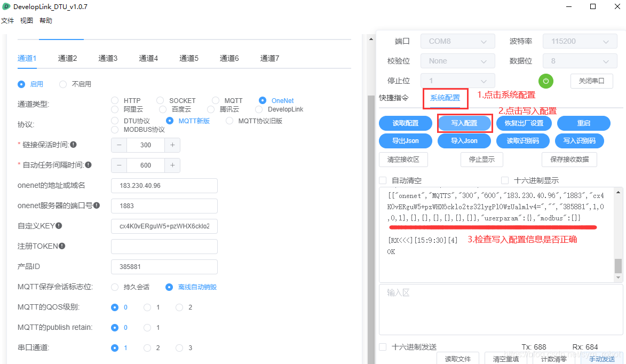This screenshot has width=626, height=364.
Task: Click the 写入识别码 button
Action: click(x=579, y=140)
